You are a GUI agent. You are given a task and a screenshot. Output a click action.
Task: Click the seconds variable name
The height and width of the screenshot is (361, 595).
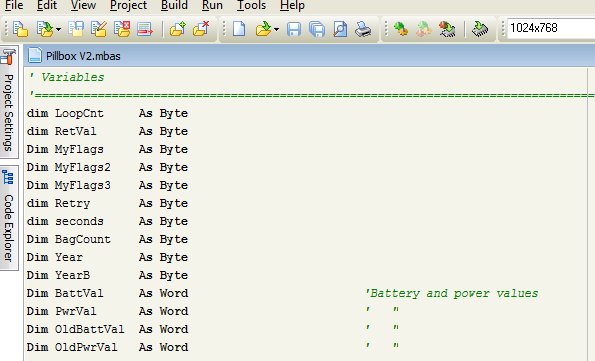79,221
